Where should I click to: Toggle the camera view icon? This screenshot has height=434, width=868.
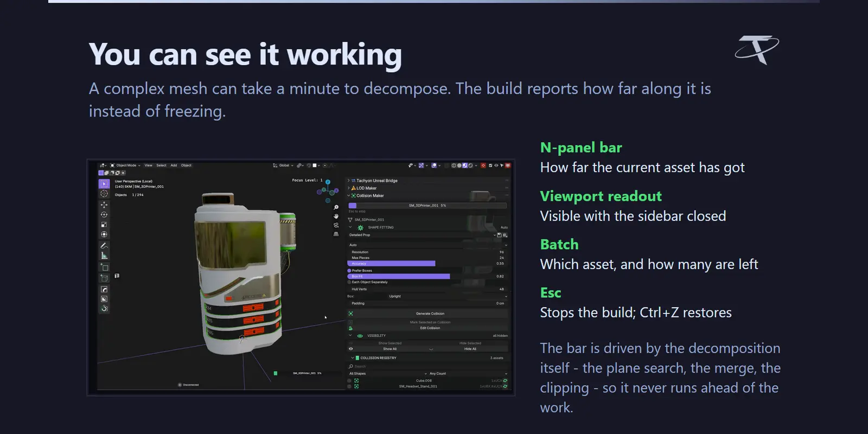pos(336,225)
